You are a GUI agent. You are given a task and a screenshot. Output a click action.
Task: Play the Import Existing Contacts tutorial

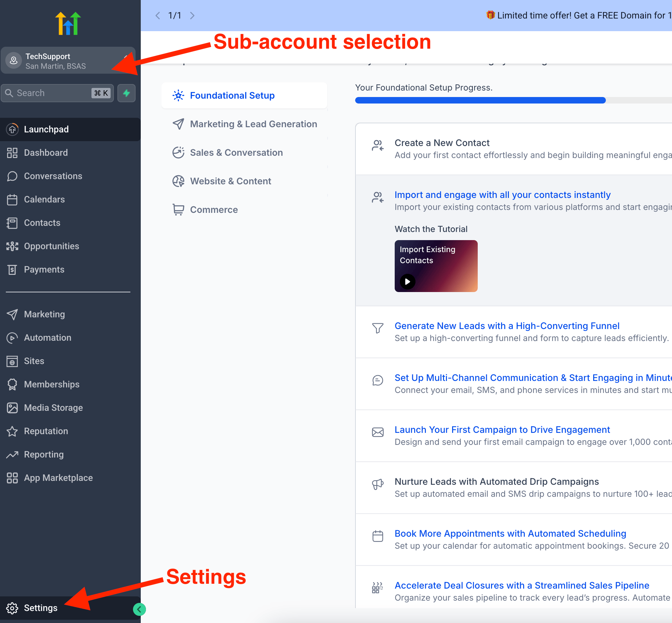(x=407, y=282)
